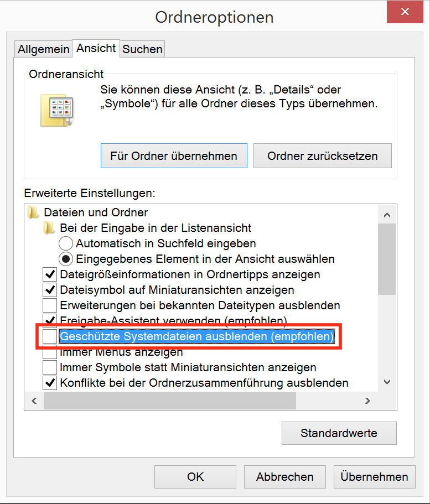Select 'Automatisch in Suchfeld eingeben' radio button
The width and height of the screenshot is (430, 504).
pyautogui.click(x=66, y=243)
